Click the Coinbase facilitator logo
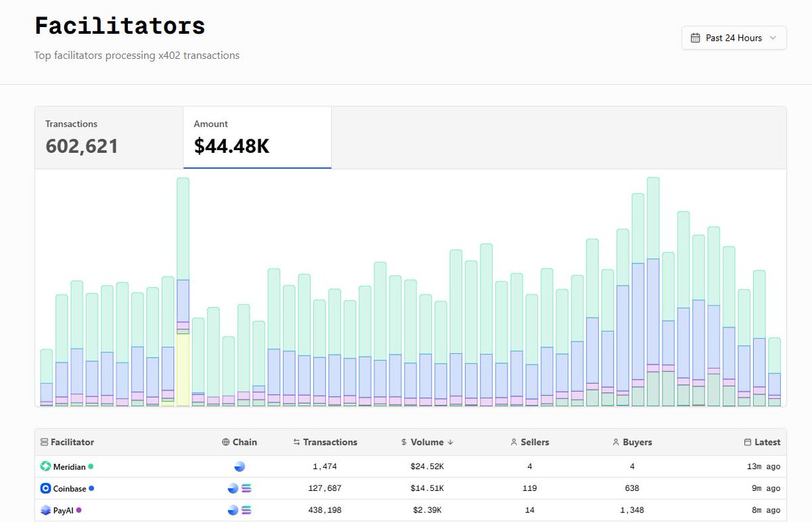This screenshot has width=812, height=522. point(45,488)
